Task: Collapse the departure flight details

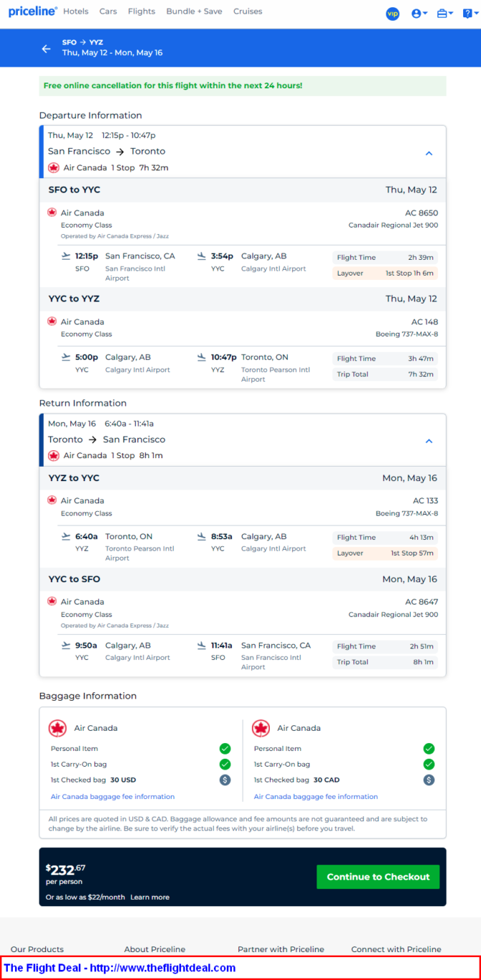Action: [x=429, y=153]
